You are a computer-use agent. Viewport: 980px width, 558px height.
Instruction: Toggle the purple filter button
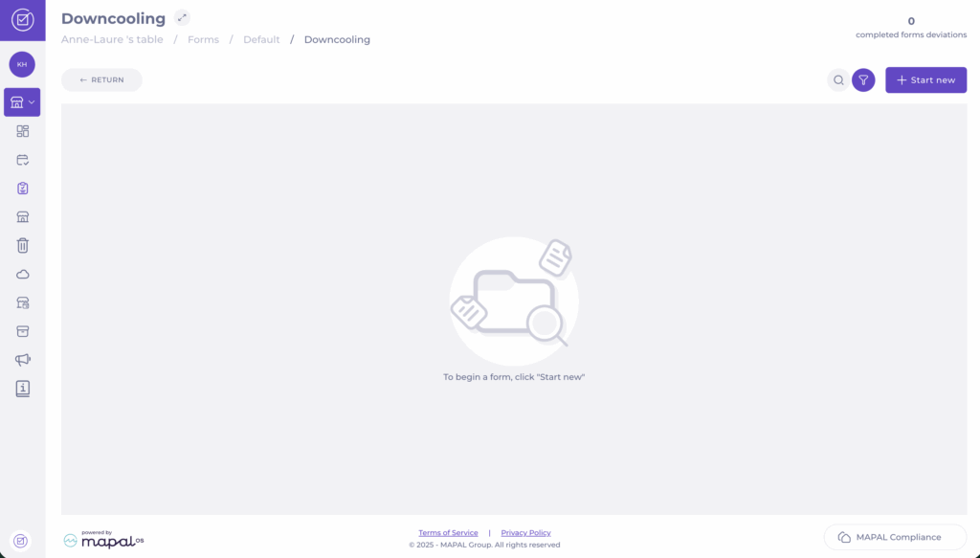pos(863,80)
